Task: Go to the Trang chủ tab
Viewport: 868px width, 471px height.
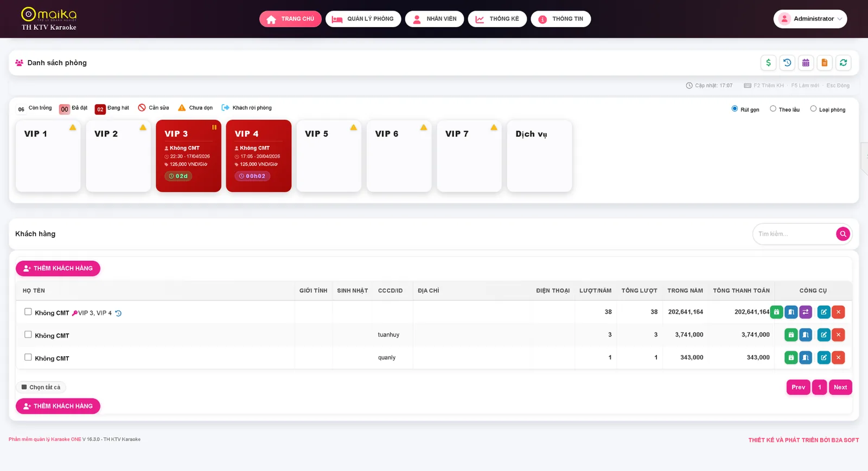Action: click(x=290, y=19)
